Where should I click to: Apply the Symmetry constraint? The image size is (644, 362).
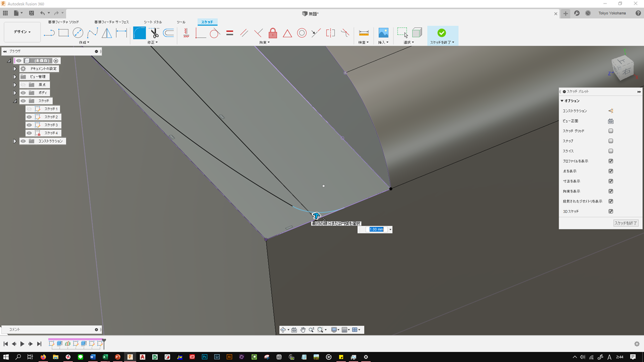[x=331, y=33]
